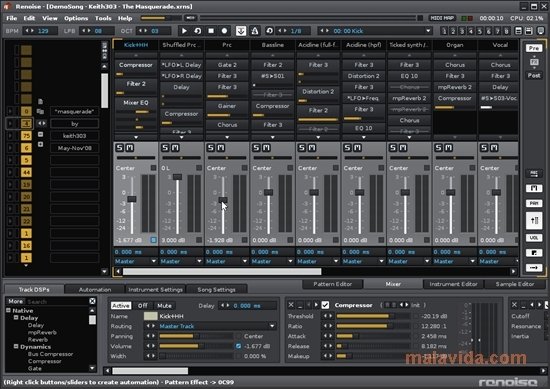Toggle the metronome icon

(255, 31)
